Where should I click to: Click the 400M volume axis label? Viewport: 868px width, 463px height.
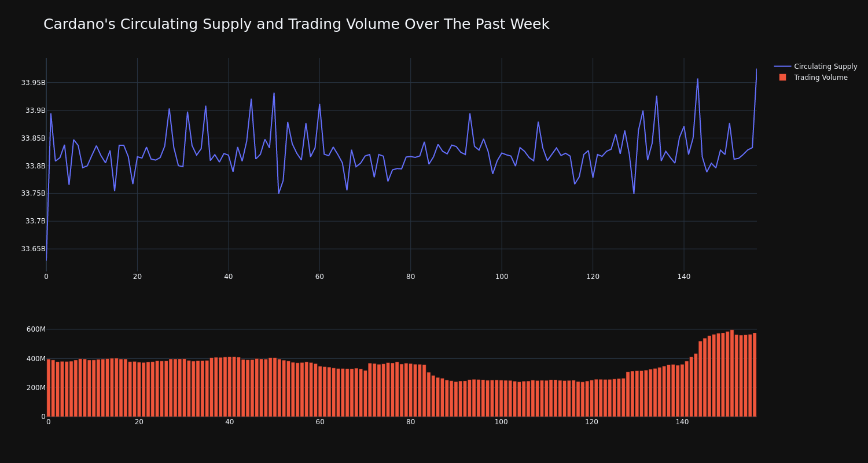coord(36,359)
